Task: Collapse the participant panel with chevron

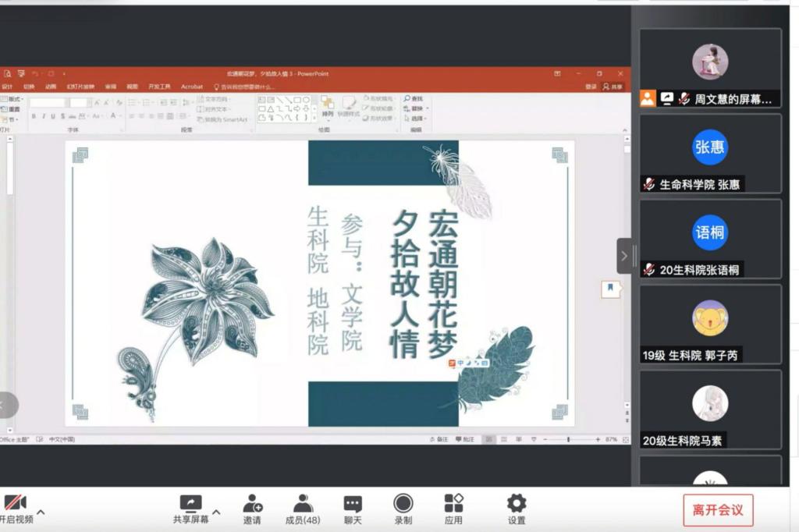Action: [624, 256]
